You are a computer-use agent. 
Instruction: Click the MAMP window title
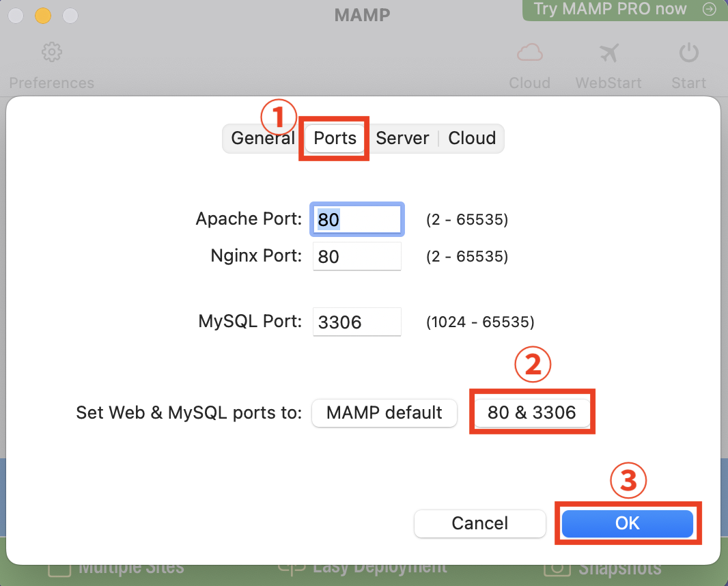pos(362,15)
